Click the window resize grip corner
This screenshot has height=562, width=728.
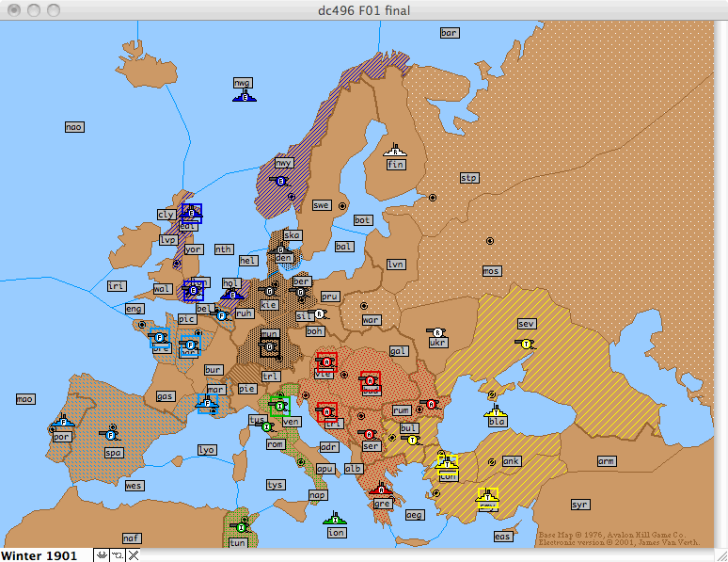pyautogui.click(x=721, y=555)
